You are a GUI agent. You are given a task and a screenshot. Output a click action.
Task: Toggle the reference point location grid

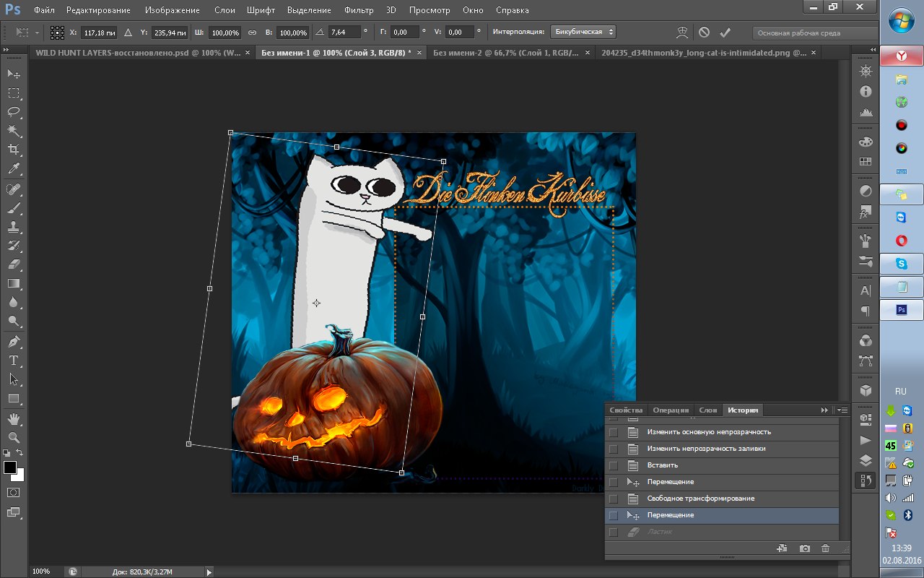pos(57,33)
